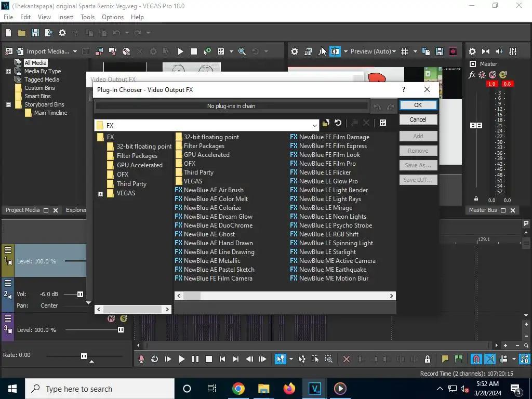Refresh plug-in list icon

pyautogui.click(x=338, y=123)
